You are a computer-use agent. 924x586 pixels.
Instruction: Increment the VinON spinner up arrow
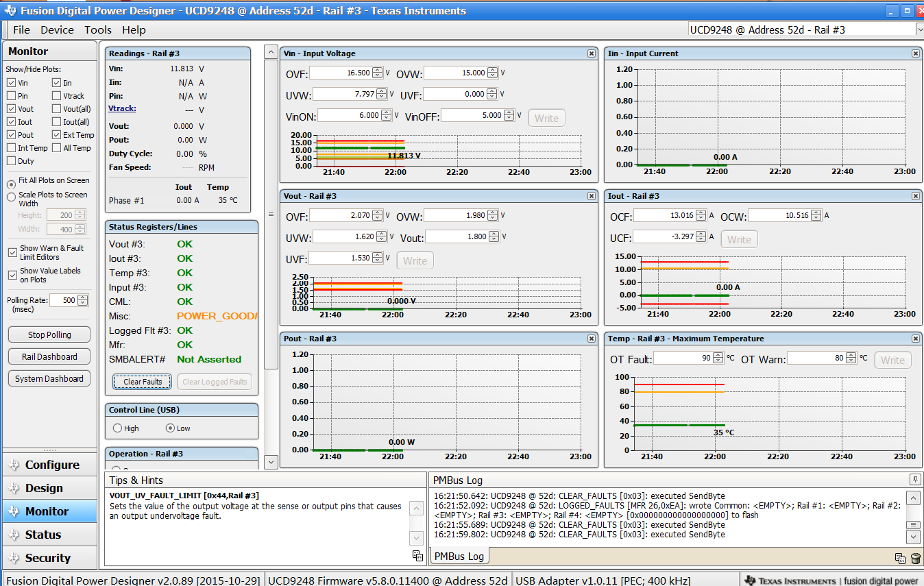386,112
